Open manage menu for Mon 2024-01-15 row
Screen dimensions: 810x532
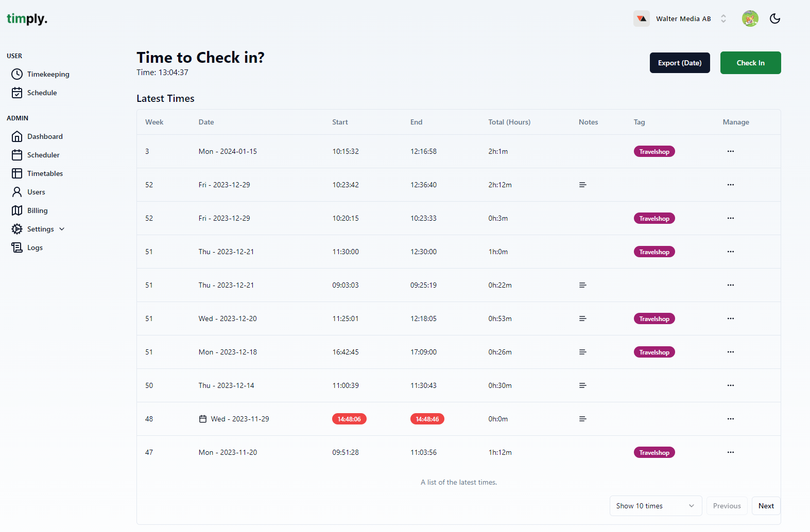[x=731, y=151]
